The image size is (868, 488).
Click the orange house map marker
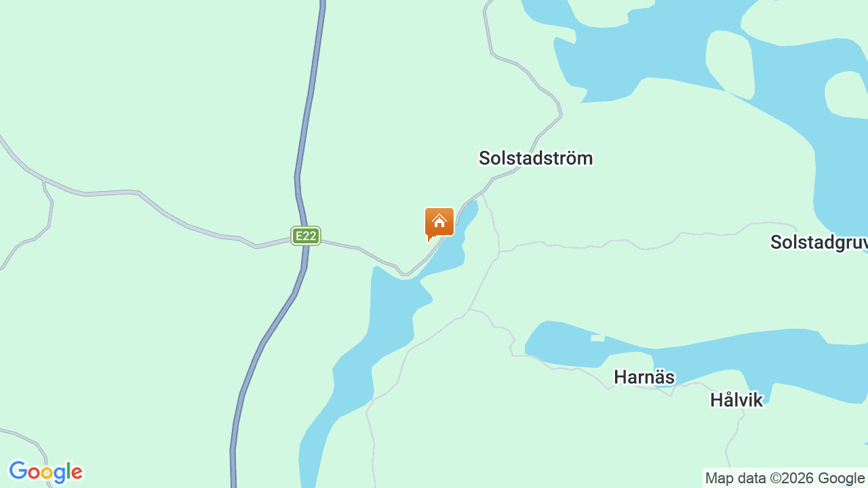[x=439, y=224]
